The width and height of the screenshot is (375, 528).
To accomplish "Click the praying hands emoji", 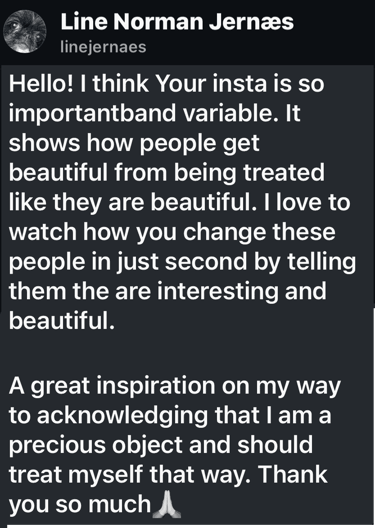I will pyautogui.click(x=167, y=504).
